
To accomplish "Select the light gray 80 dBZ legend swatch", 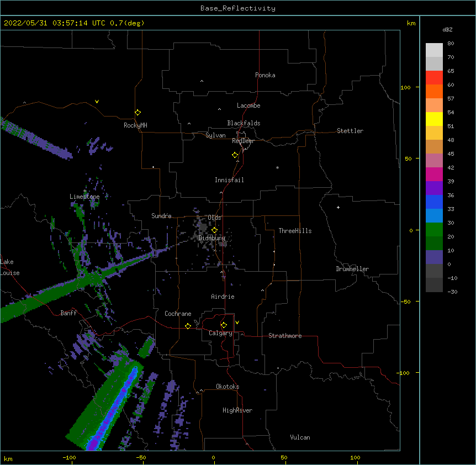I will point(434,50).
